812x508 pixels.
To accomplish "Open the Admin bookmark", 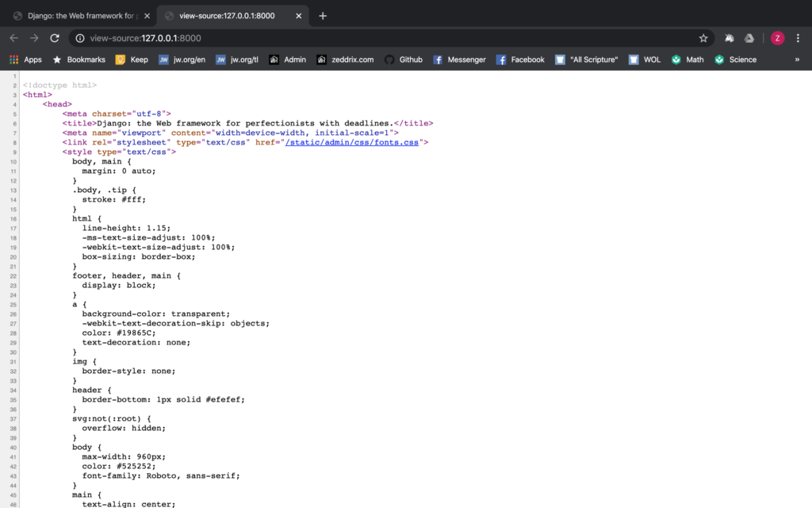I will (x=287, y=60).
